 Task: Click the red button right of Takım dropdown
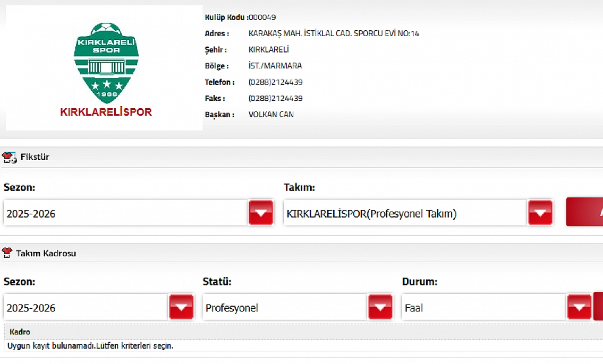point(584,212)
